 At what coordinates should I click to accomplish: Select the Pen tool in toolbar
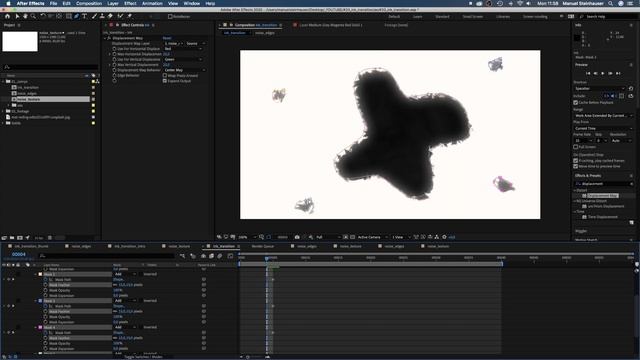click(x=76, y=16)
